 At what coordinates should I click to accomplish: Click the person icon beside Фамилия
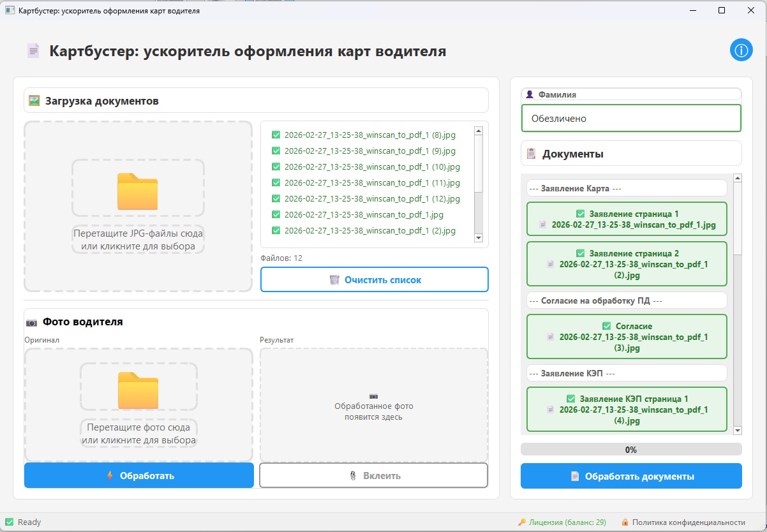tap(530, 94)
